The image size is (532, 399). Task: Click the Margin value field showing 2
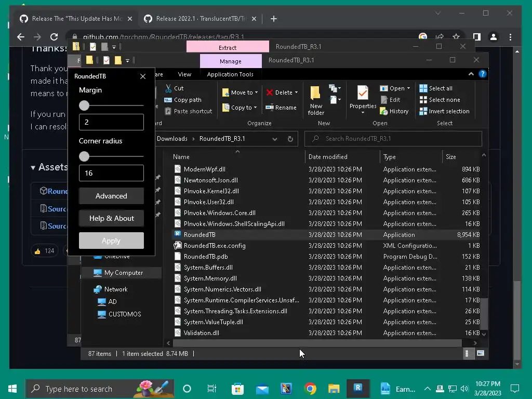(x=111, y=122)
